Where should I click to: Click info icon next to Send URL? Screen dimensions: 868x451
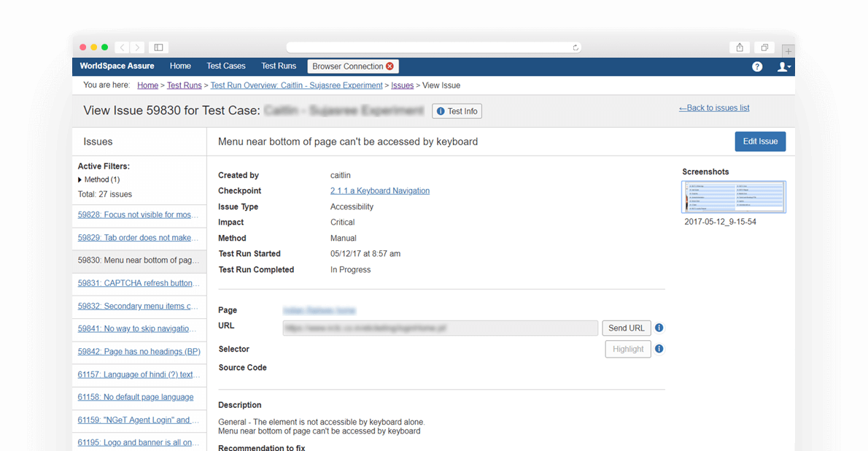coord(659,328)
